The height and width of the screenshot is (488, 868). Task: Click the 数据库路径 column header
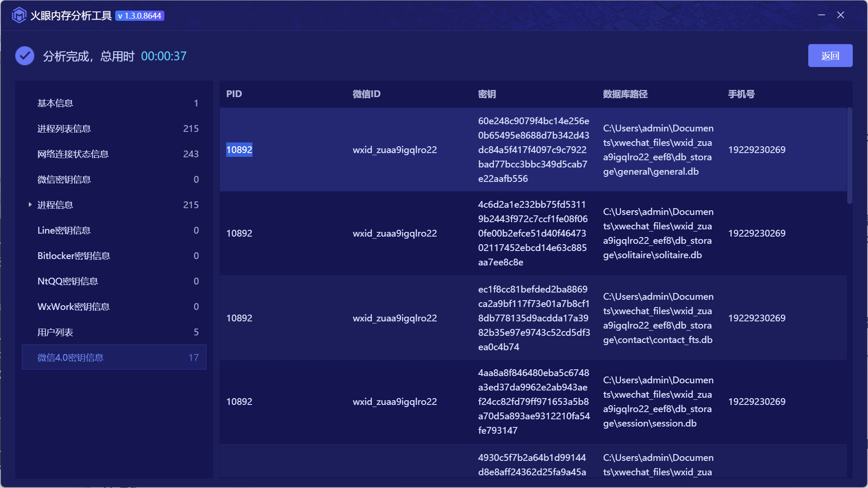(625, 94)
